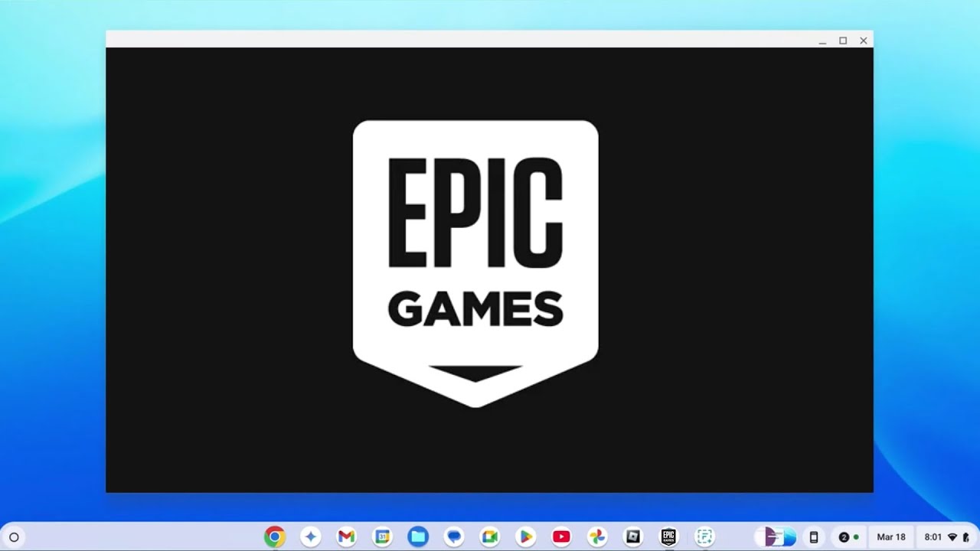Open the holding space tote preview
Screen dimensions: 980x551
pyautogui.click(x=776, y=537)
